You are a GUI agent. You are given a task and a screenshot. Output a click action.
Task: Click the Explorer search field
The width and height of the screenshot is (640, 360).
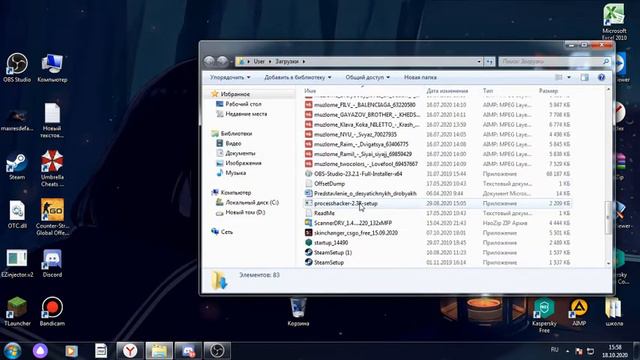click(554, 62)
